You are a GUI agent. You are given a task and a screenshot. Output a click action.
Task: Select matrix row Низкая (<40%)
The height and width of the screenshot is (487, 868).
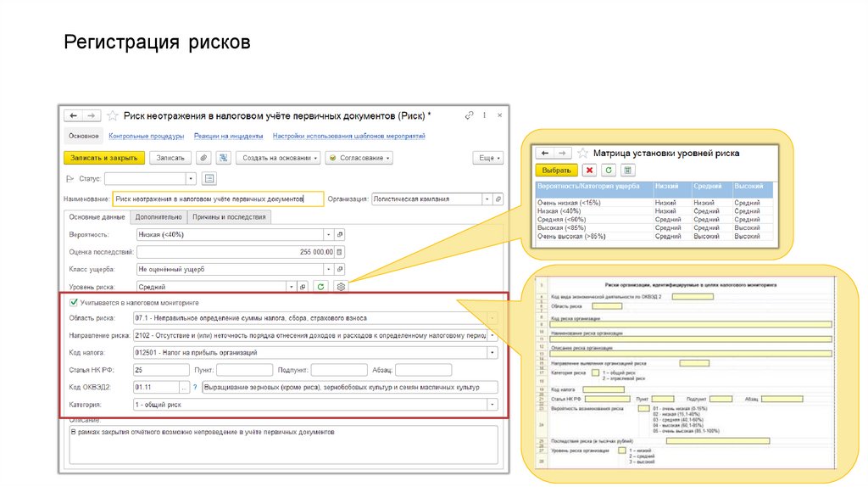(x=654, y=211)
